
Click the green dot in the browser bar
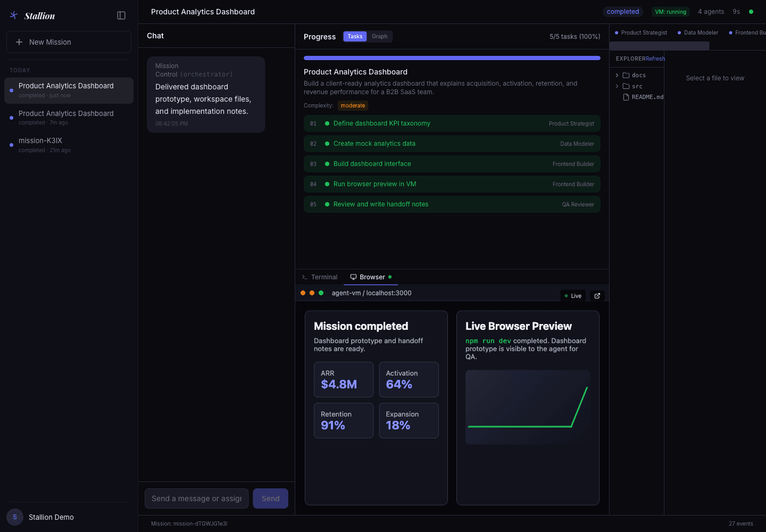(x=321, y=293)
